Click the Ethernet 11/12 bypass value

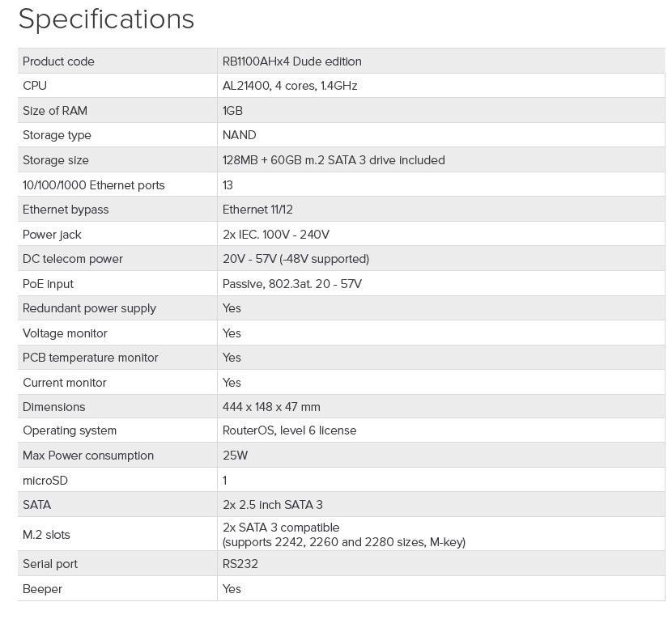click(257, 210)
